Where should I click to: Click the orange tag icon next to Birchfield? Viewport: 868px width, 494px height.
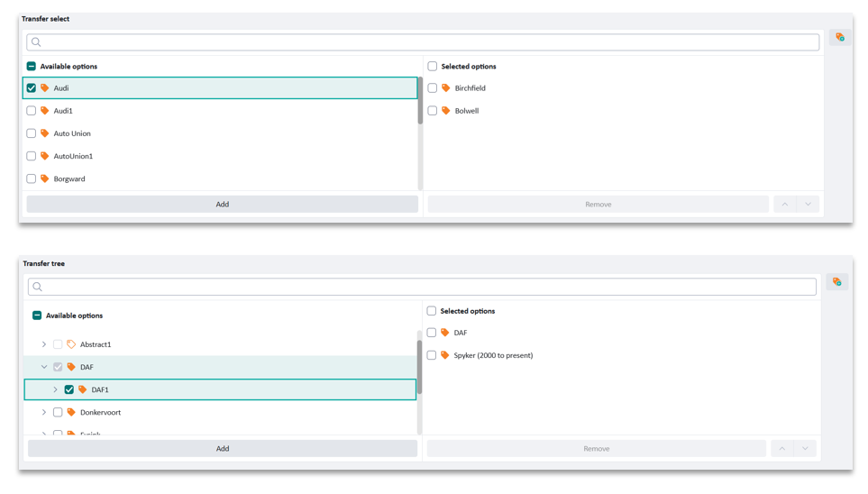445,88
